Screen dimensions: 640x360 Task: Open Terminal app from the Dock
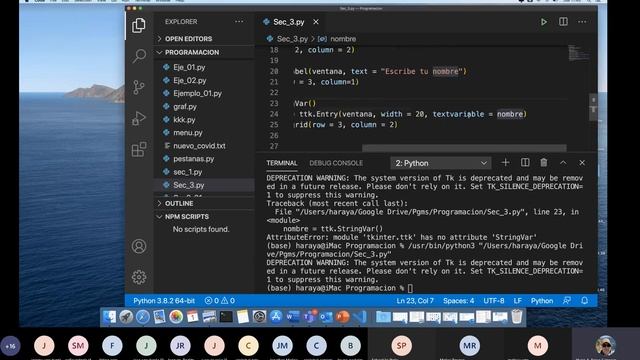[226, 317]
